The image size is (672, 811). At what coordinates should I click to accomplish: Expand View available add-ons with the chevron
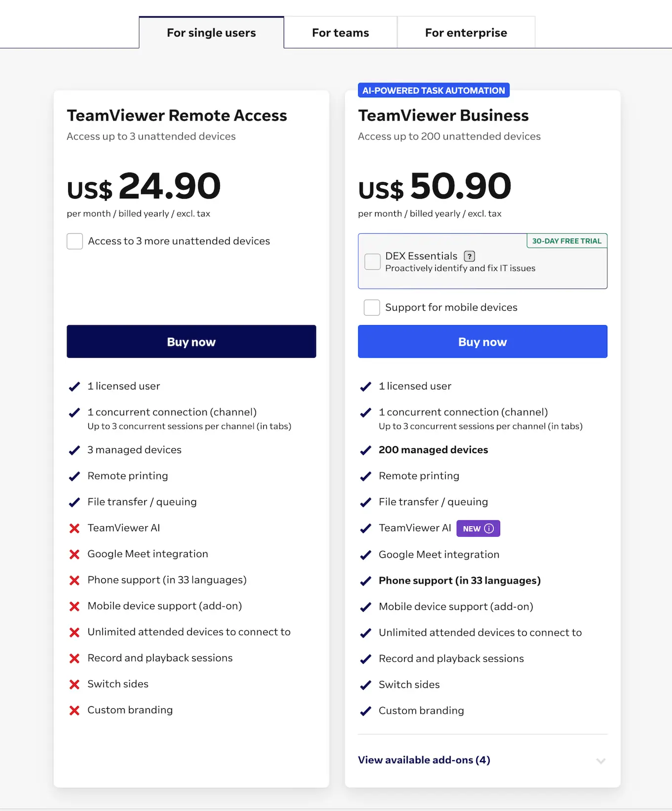tap(601, 761)
